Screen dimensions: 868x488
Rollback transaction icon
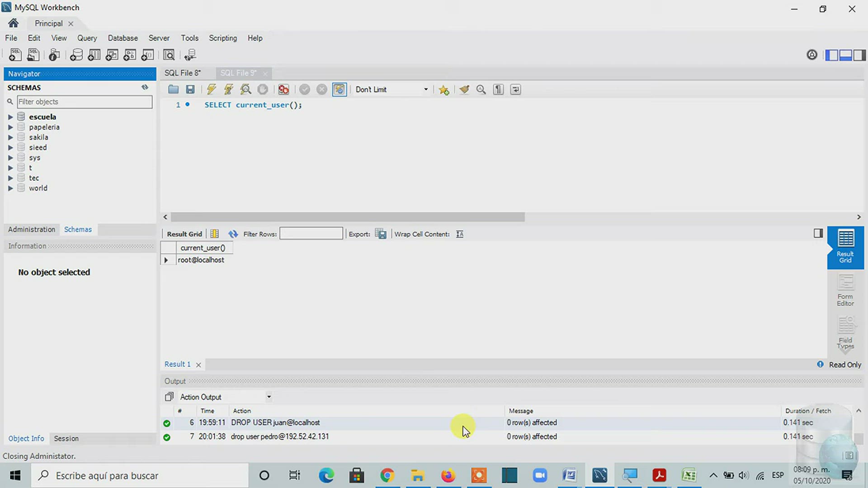(x=322, y=89)
